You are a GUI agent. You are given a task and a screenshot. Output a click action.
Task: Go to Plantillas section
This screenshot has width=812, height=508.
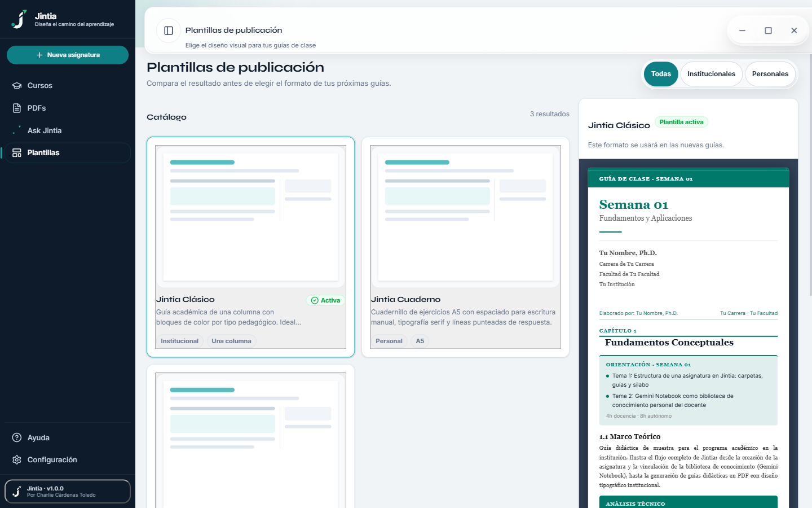(x=68, y=153)
